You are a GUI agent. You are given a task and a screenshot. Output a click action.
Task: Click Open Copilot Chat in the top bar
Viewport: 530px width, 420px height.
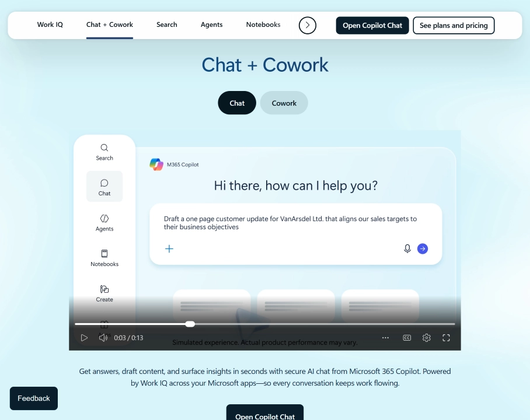[x=372, y=25]
